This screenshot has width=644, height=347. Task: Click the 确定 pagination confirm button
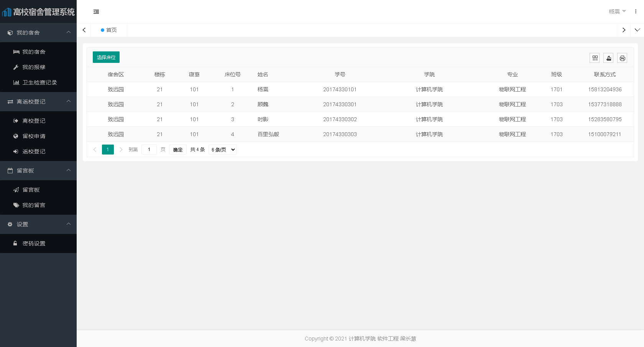click(x=177, y=150)
